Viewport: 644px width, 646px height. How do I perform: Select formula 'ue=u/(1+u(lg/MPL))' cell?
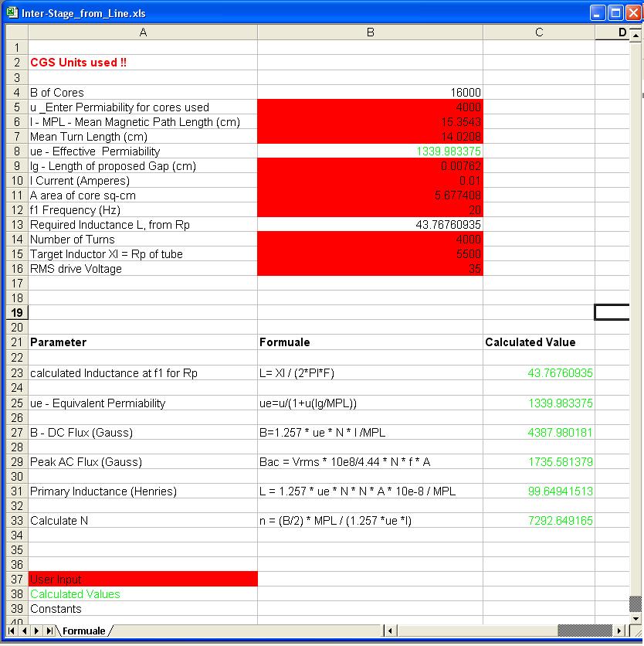(x=370, y=403)
